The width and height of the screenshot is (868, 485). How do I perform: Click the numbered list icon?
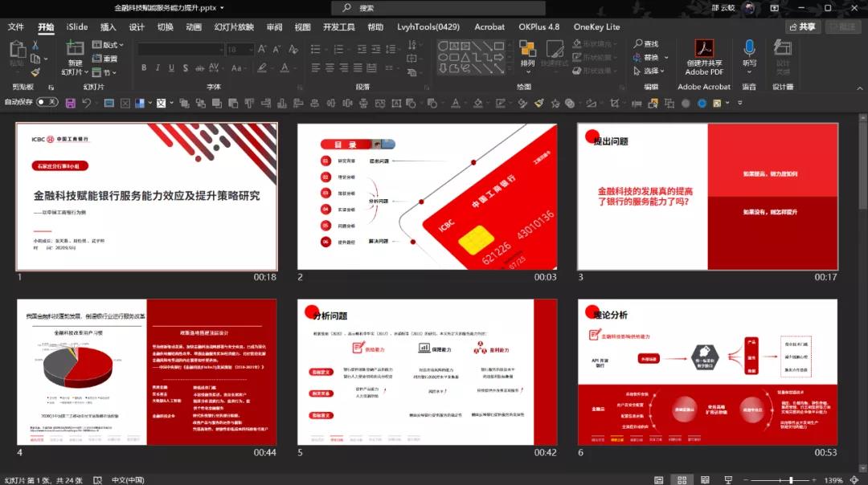coord(339,49)
